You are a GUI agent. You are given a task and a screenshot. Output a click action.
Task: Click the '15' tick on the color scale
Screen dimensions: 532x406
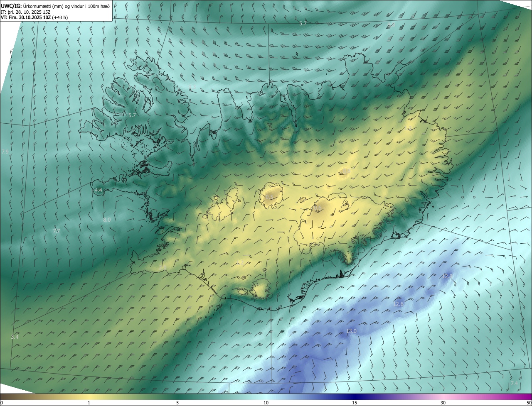pyautogui.click(x=355, y=403)
